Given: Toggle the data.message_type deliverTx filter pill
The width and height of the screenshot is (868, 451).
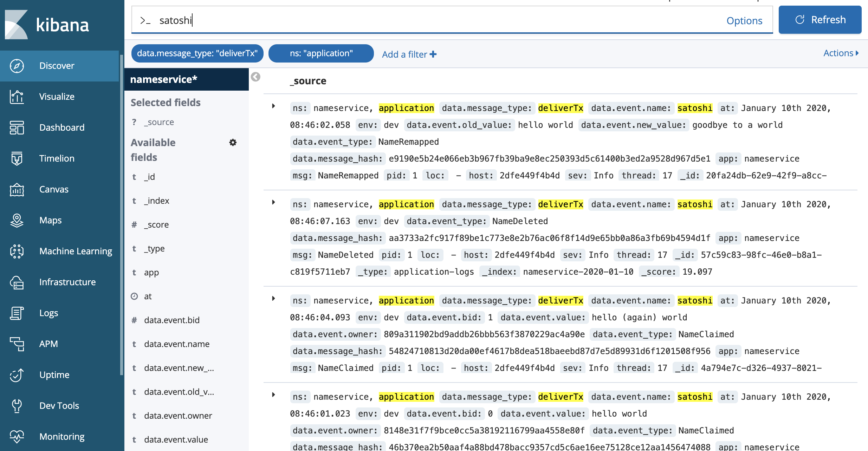Looking at the screenshot, I should [x=197, y=53].
